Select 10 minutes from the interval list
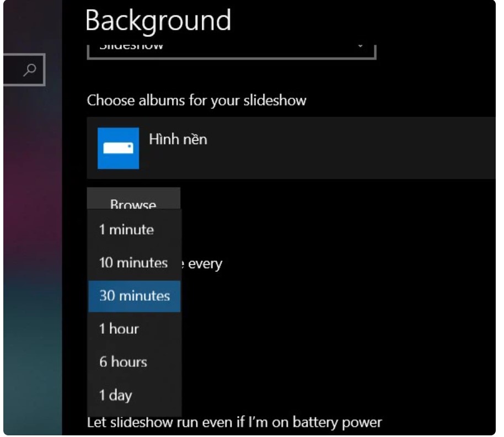The height and width of the screenshot is (437, 504). [134, 263]
